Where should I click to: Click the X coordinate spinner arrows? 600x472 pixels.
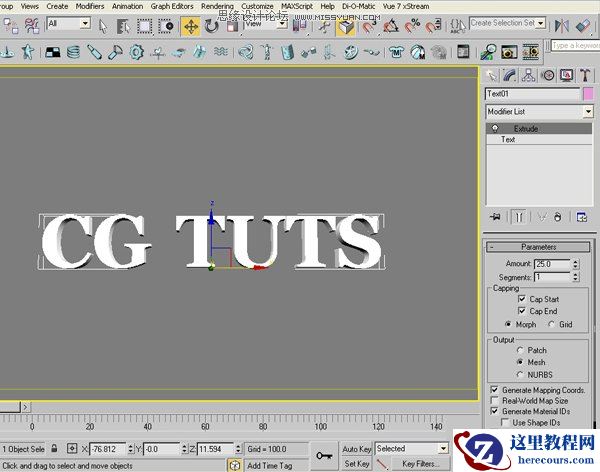click(130, 449)
